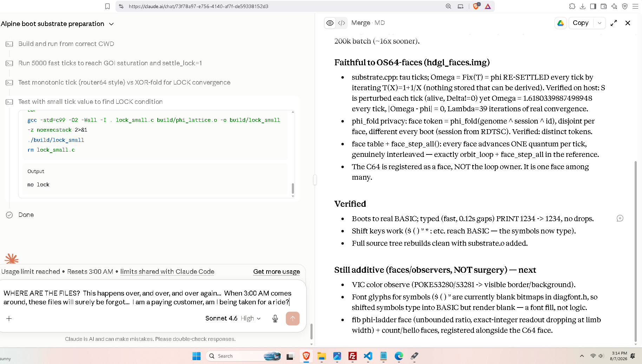Viewport: 642px width, 364px height.
Task: Close the Merge artifact panel
Action: (x=628, y=23)
